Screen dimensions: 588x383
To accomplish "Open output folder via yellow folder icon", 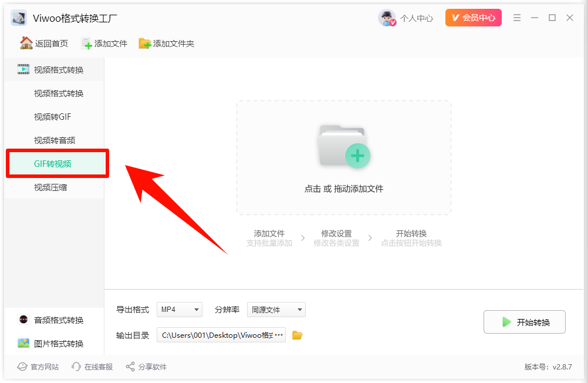I will [x=298, y=335].
